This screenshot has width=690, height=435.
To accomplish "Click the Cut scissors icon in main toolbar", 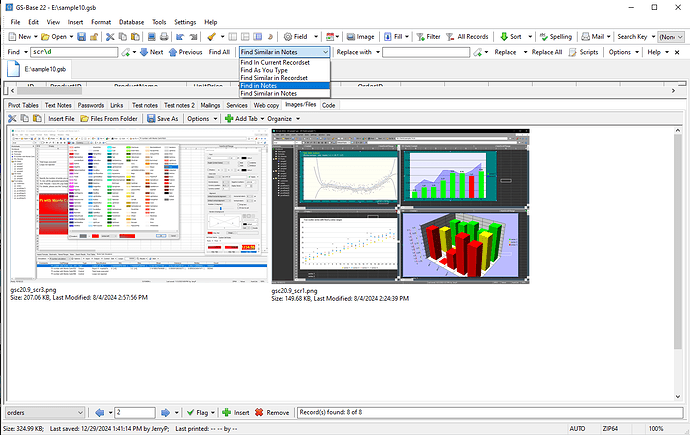I will 110,37.
